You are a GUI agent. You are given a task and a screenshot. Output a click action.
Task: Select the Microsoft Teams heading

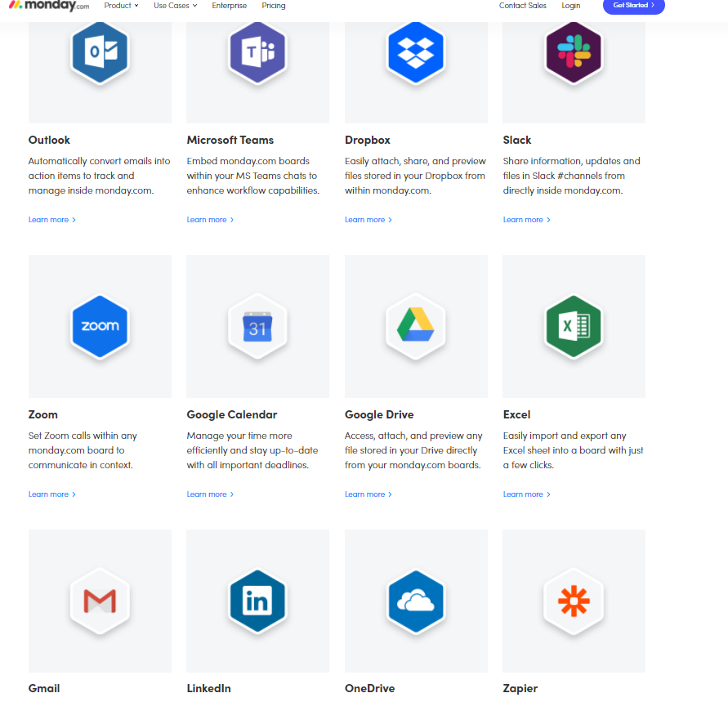pos(230,141)
